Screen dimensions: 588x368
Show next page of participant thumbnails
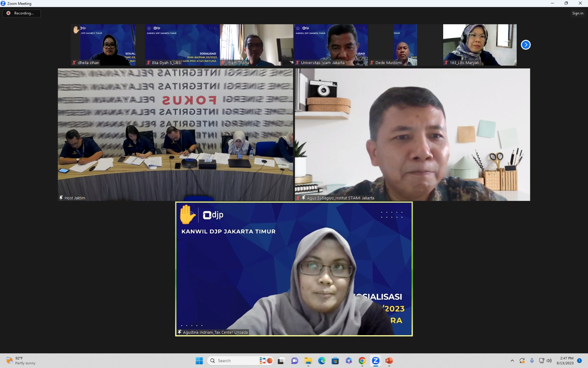tap(526, 45)
